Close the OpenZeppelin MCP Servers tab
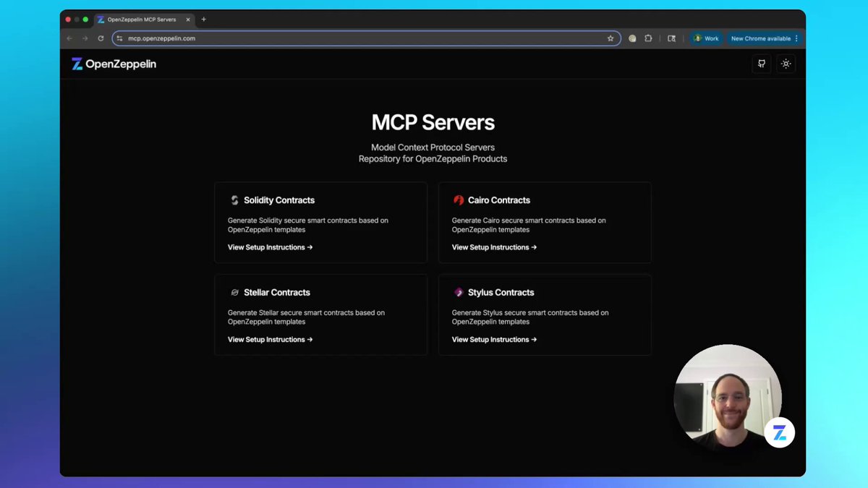 (x=188, y=20)
